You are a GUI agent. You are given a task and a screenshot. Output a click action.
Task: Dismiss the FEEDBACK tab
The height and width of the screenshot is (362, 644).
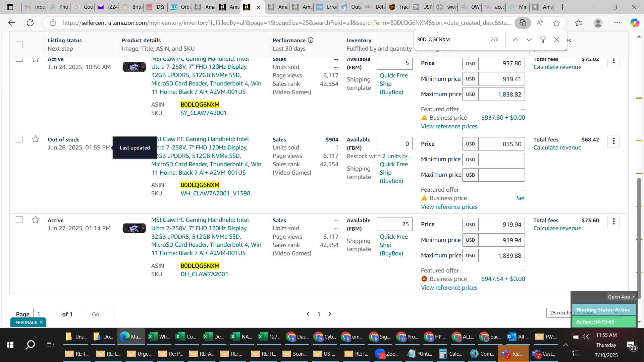click(x=41, y=322)
